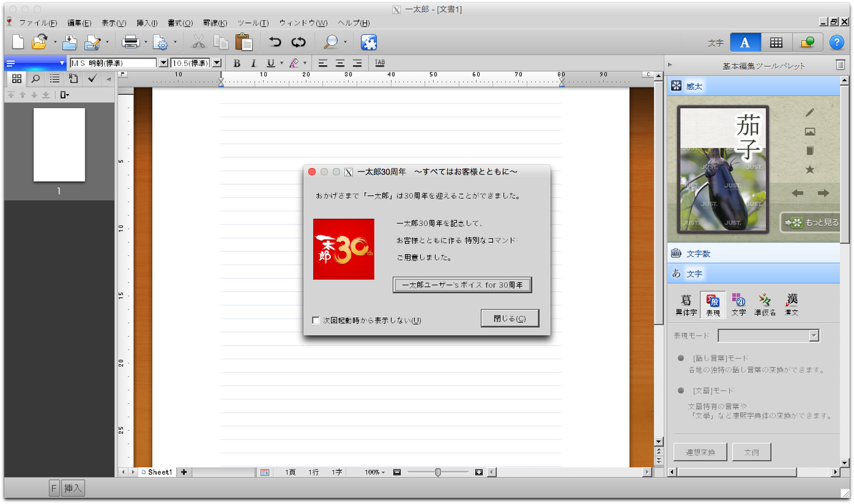Open the 100% zoom dropdown

click(375, 473)
